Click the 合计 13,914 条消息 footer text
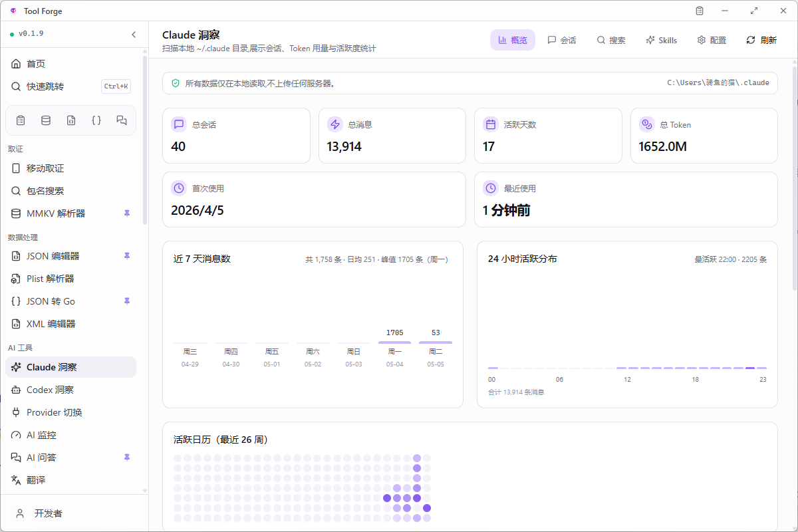 (516, 392)
